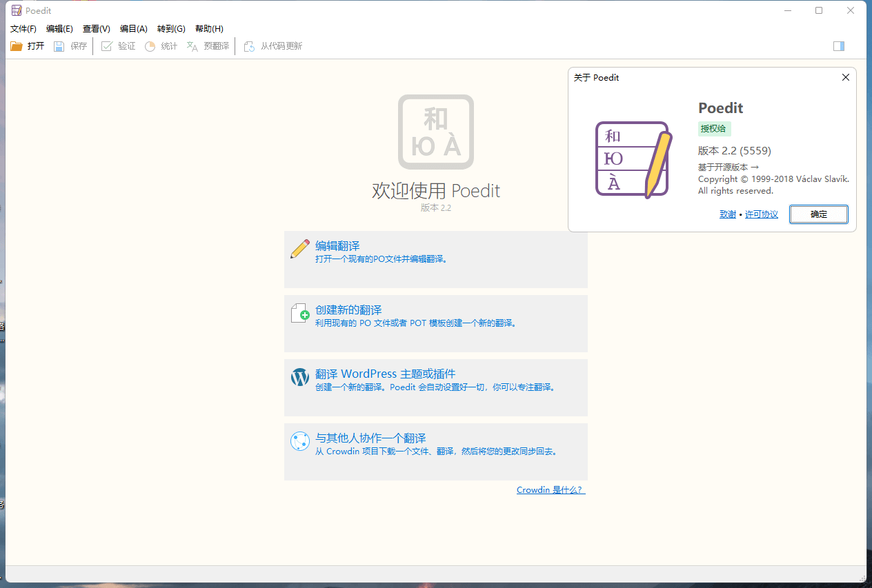872x588 pixels.
Task: Click the 欢迎使用 Poedit heading
Action: (x=436, y=191)
